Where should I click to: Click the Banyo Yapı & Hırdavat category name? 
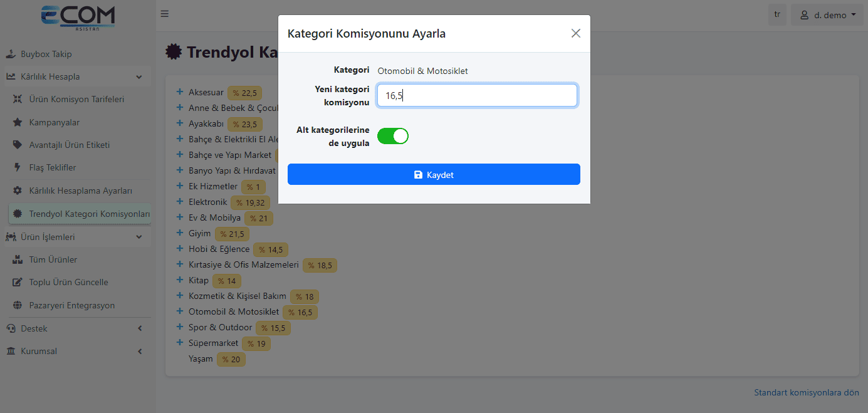click(232, 170)
